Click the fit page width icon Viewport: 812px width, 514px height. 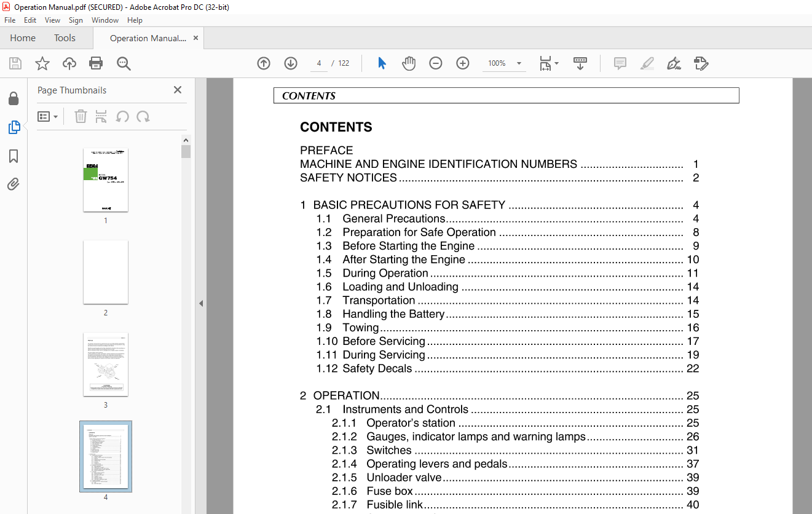tap(545, 63)
